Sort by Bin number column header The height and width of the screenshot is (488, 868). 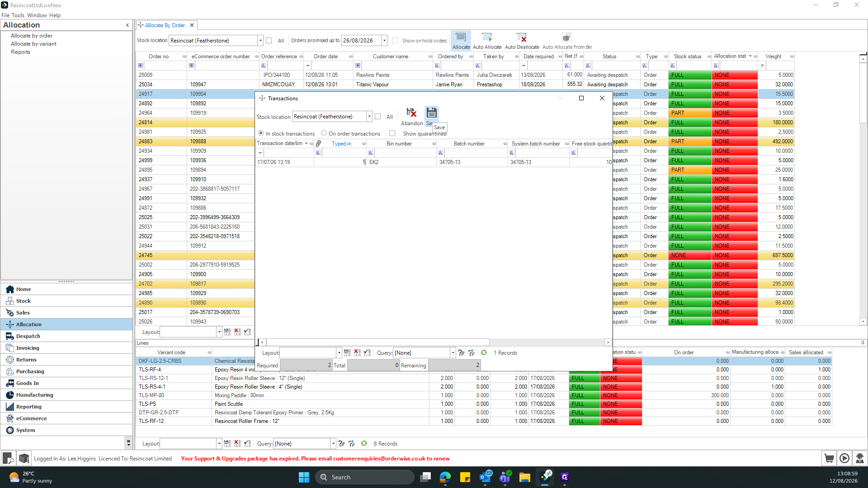[399, 144]
